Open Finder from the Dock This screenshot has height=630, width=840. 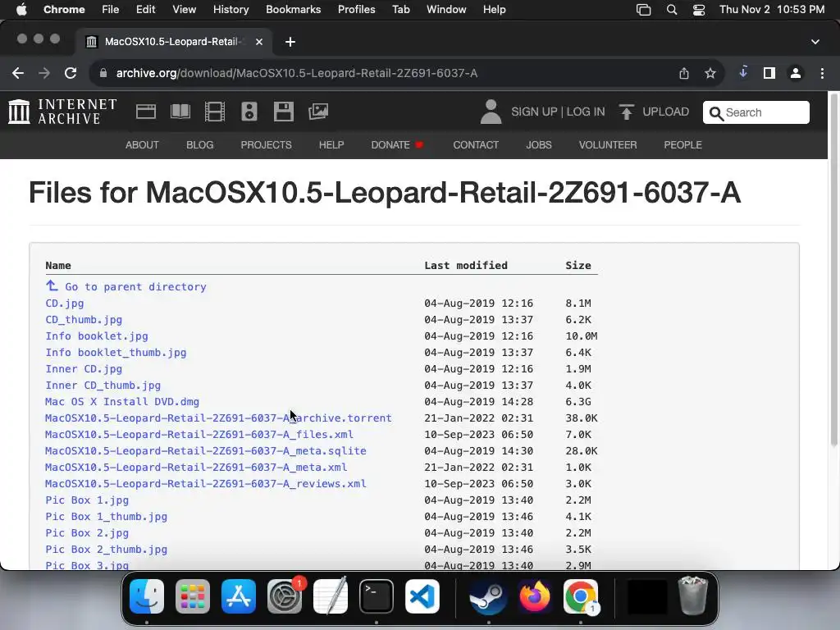coord(147,596)
